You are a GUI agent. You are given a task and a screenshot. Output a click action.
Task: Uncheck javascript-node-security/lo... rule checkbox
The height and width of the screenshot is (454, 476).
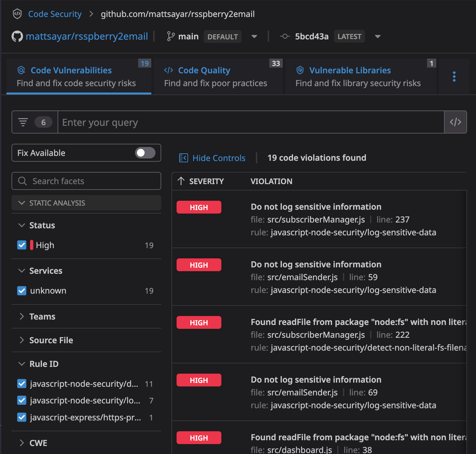[22, 400]
